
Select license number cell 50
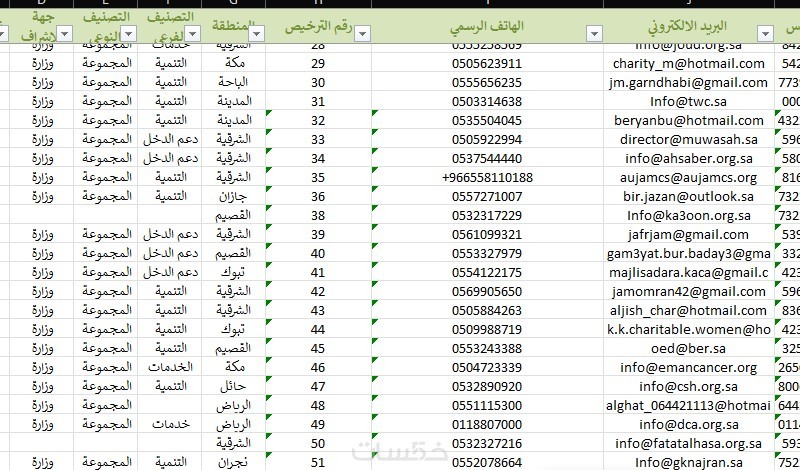[x=318, y=443]
